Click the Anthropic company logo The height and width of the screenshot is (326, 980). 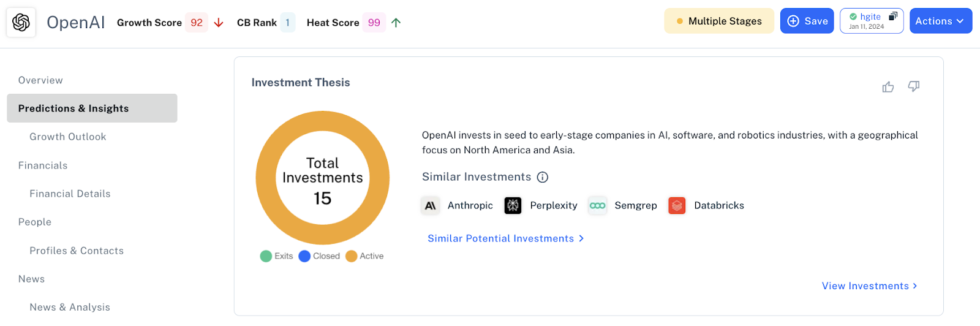click(431, 206)
